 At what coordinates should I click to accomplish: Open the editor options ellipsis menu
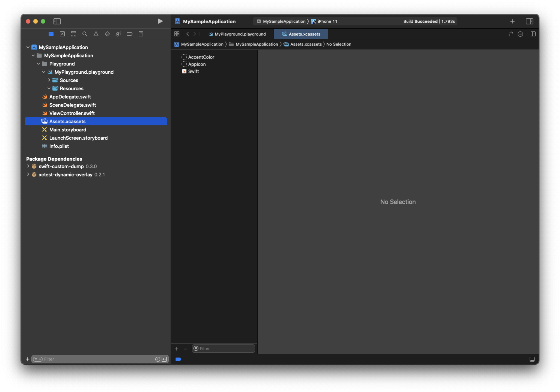pos(520,34)
